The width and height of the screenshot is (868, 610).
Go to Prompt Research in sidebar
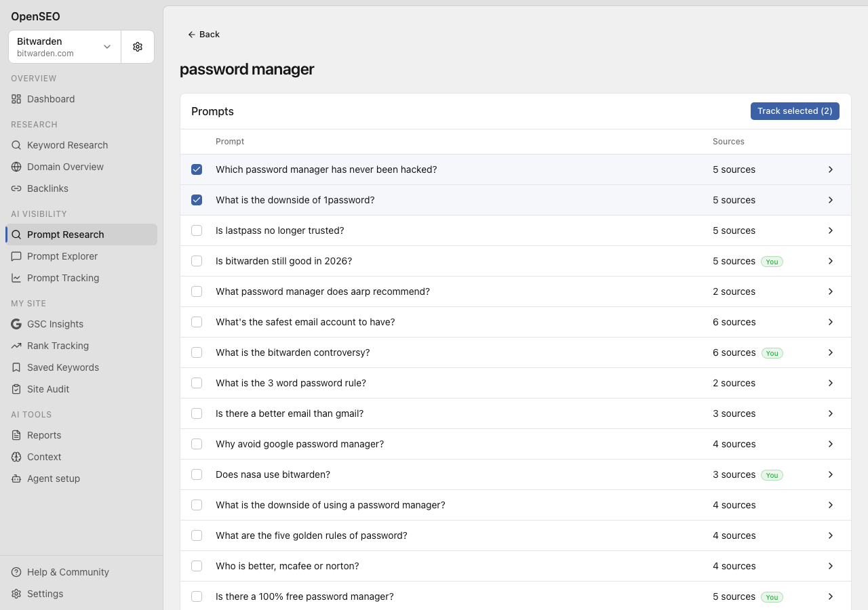[x=81, y=235]
